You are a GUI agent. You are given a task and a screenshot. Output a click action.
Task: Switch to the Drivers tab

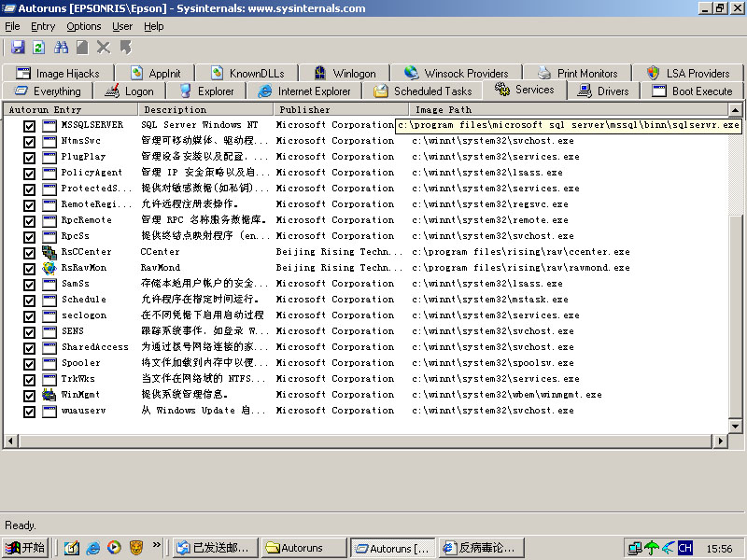click(603, 91)
